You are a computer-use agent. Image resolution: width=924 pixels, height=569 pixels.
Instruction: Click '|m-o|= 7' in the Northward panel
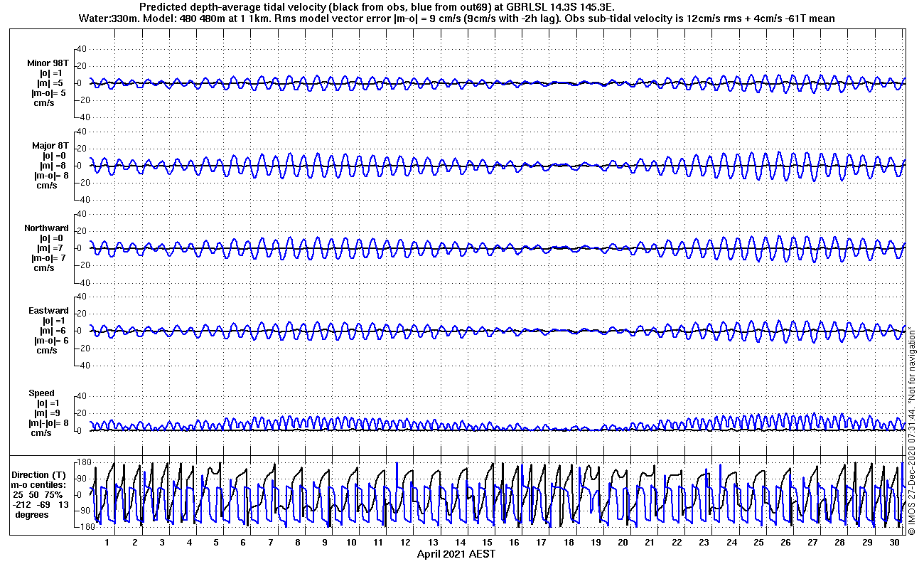pos(48,258)
